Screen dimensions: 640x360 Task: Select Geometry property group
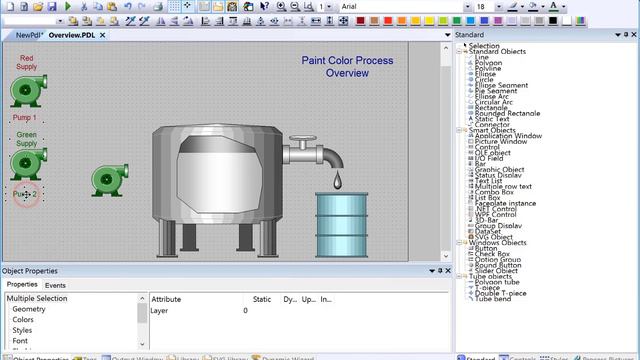pos(29,309)
